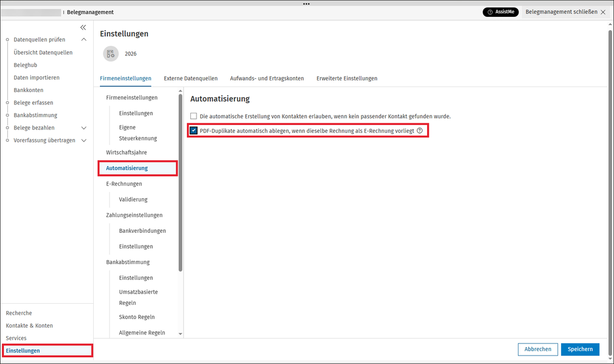The height and width of the screenshot is (364, 614).
Task: Open Bankkonten in the sidebar
Action: [x=28, y=90]
